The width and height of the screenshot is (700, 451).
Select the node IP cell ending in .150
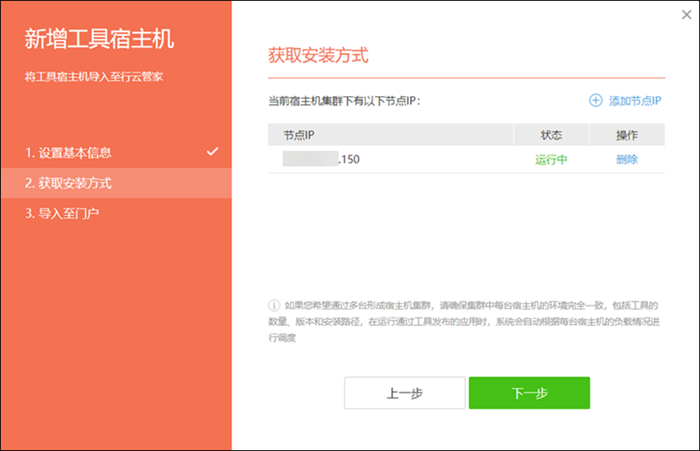(x=321, y=159)
